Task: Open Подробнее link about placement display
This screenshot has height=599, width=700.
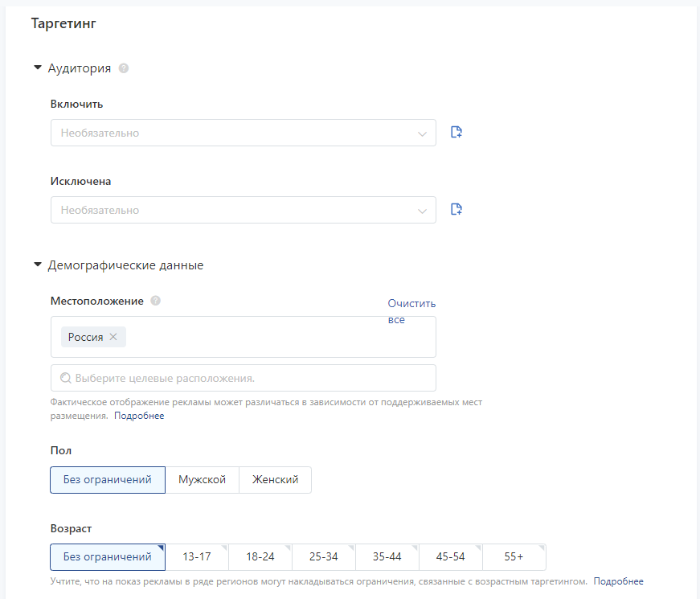Action: tap(139, 416)
